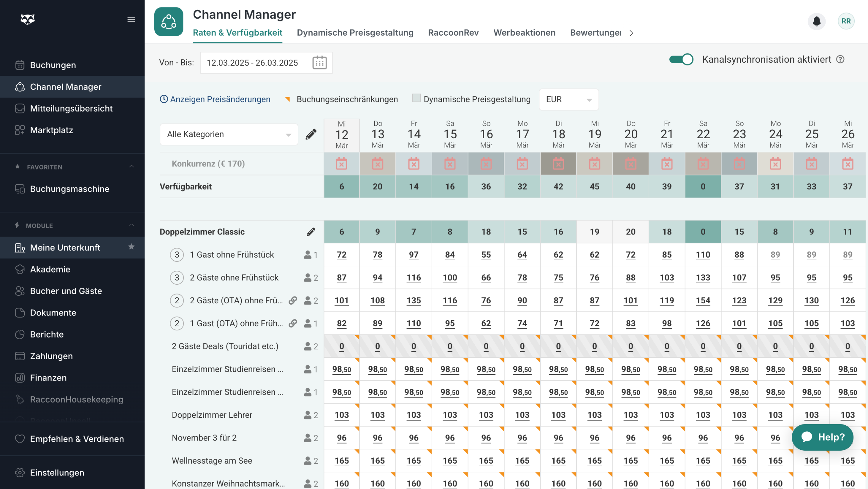Click the hamburger menu icon in the sidebar
This screenshot has width=868, height=489.
(131, 19)
